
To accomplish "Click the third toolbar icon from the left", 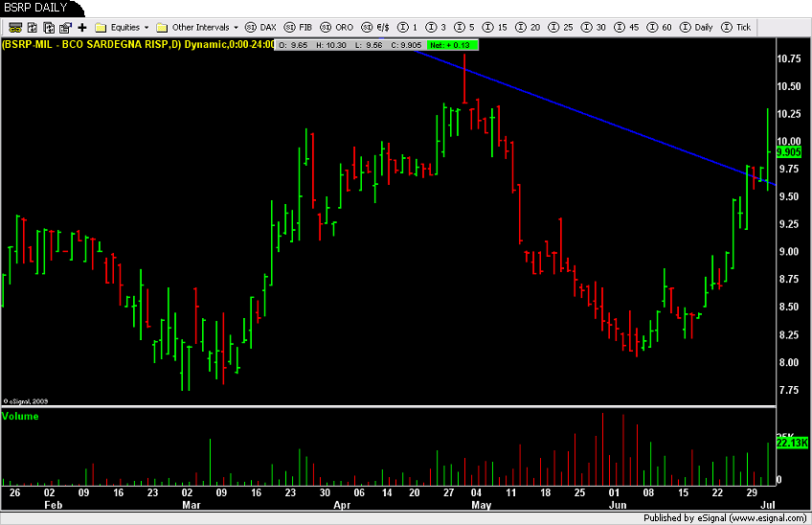I will pos(51,27).
